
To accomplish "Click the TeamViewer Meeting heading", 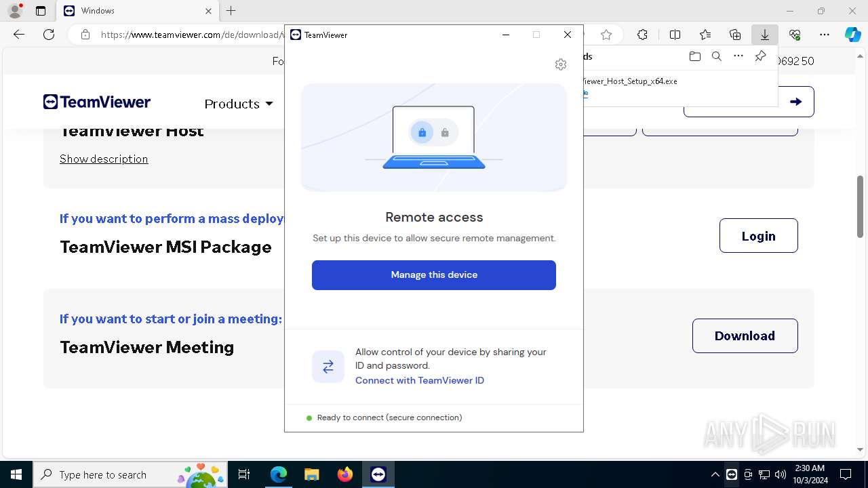I will pos(147,347).
